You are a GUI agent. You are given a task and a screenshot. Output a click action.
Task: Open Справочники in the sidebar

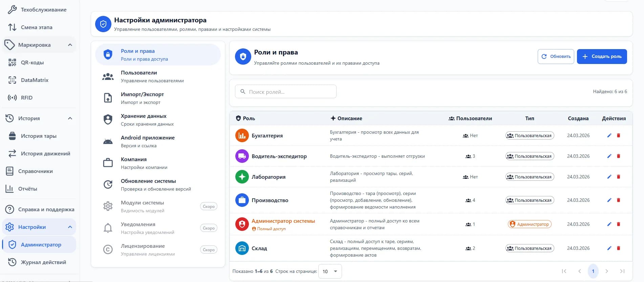pos(39,171)
